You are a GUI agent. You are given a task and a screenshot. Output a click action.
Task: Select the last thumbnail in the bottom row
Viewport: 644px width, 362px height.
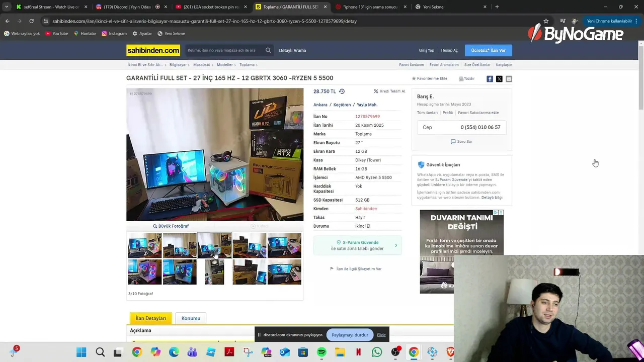pos(284,272)
